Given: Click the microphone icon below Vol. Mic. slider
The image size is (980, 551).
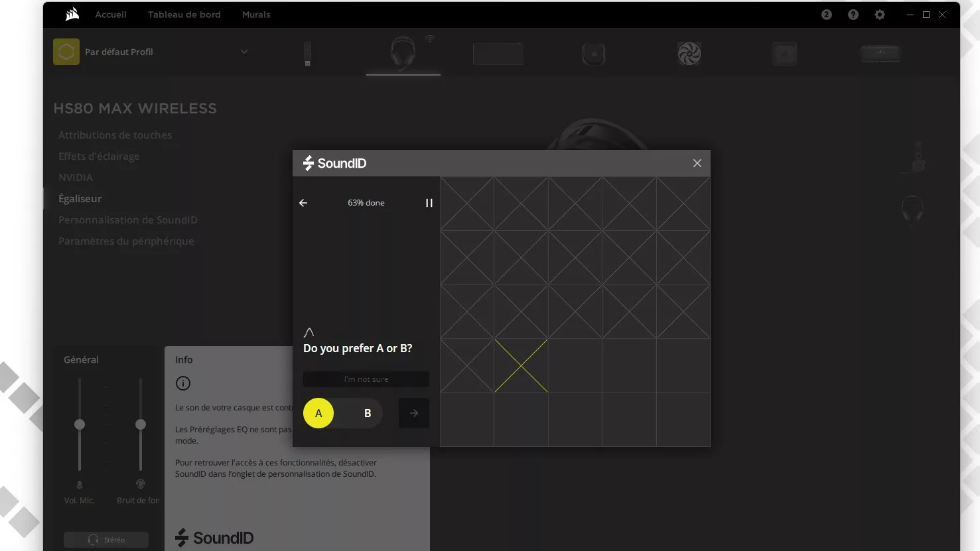Looking at the screenshot, I should 80,485.
